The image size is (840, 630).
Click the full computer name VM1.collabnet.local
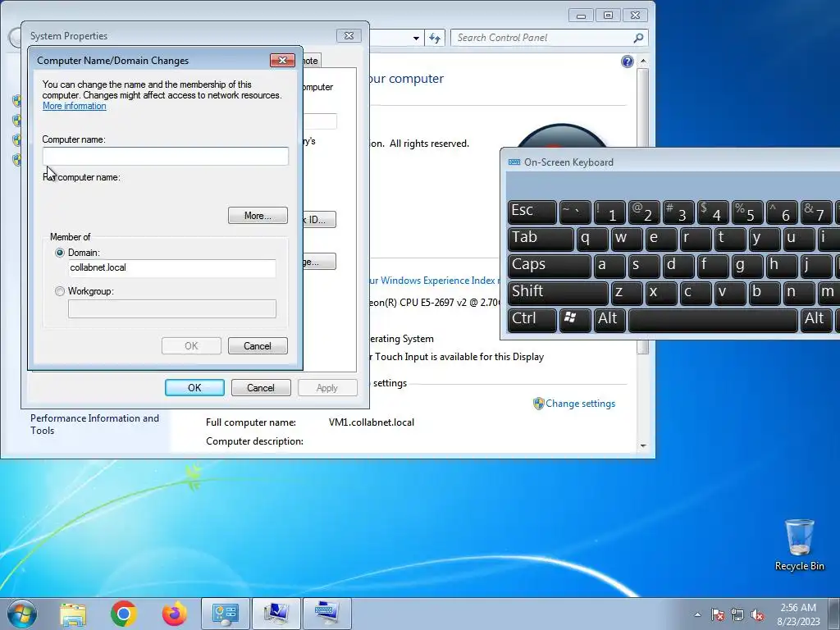click(372, 422)
